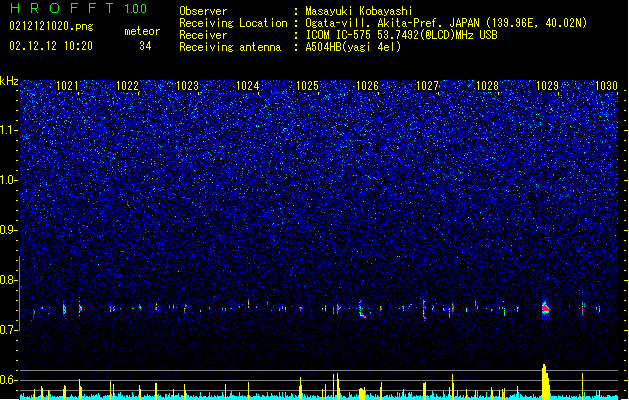Click the 0.6 kHz frequency label
The height and width of the screenshot is (400, 629).
tap(8, 380)
